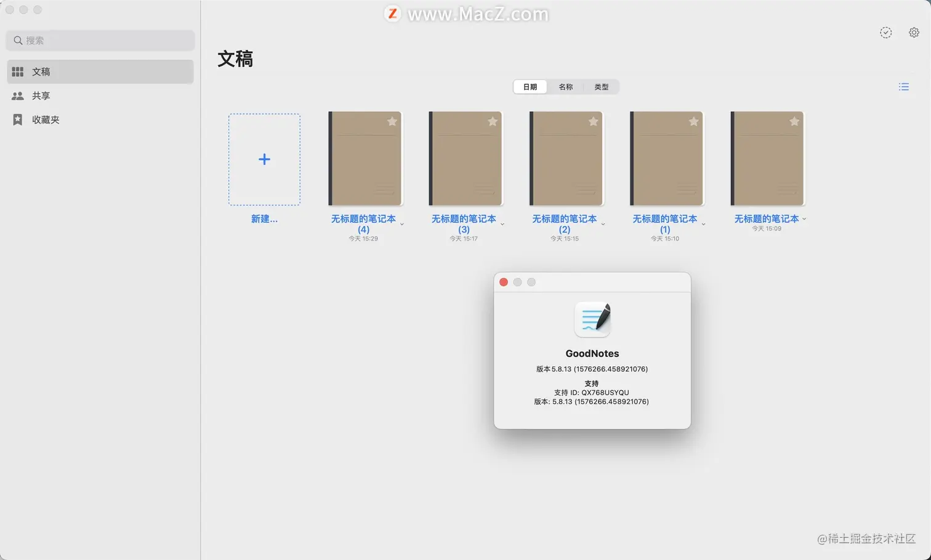Click the 无标题的笔记本 (4) title text

363,224
